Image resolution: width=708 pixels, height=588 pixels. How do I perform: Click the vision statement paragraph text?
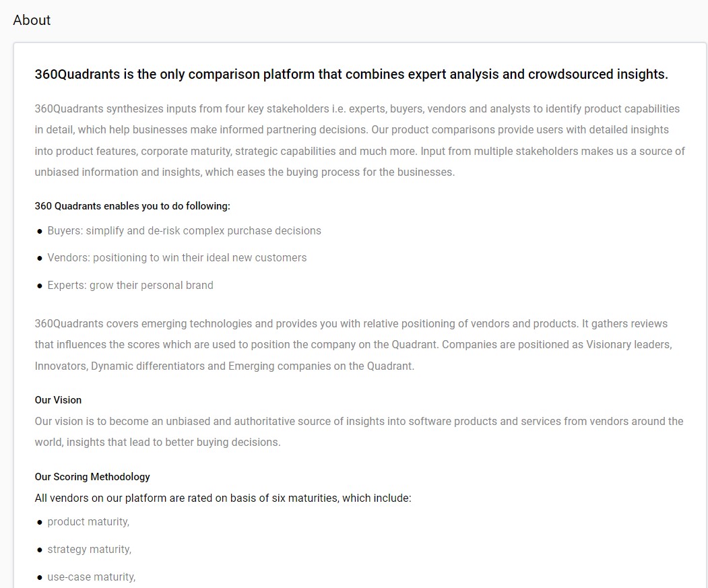tap(359, 432)
